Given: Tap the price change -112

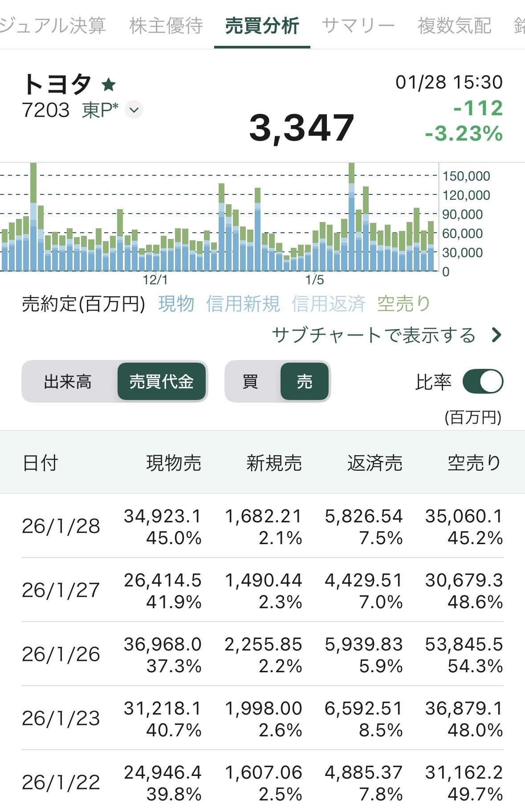Looking at the screenshot, I should [478, 108].
